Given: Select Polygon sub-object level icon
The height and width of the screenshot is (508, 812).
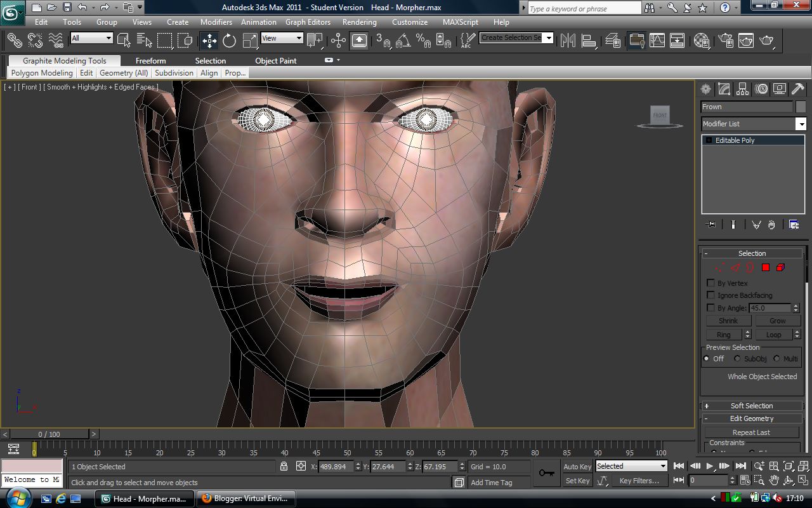Looking at the screenshot, I should pyautogui.click(x=766, y=267).
